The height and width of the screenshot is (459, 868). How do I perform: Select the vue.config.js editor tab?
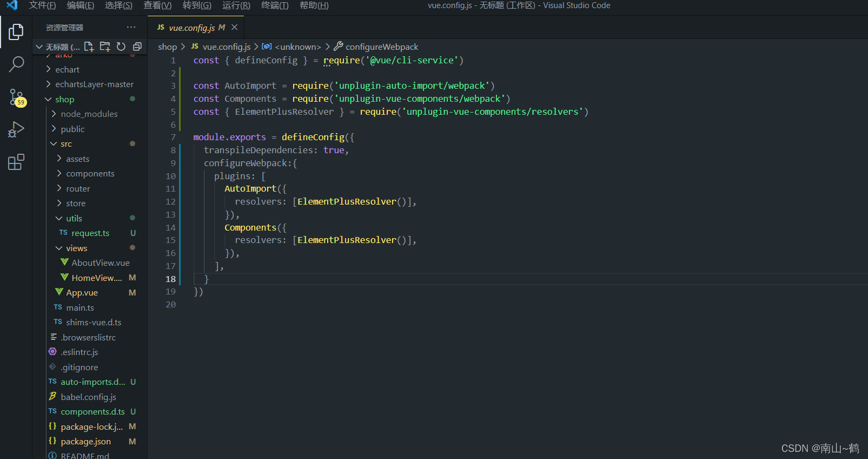tap(196, 27)
